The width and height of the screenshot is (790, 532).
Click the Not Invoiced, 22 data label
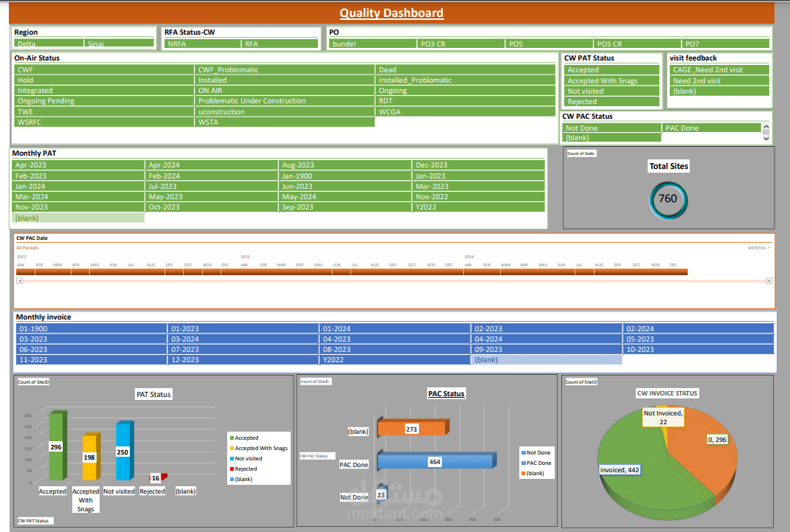[663, 418]
